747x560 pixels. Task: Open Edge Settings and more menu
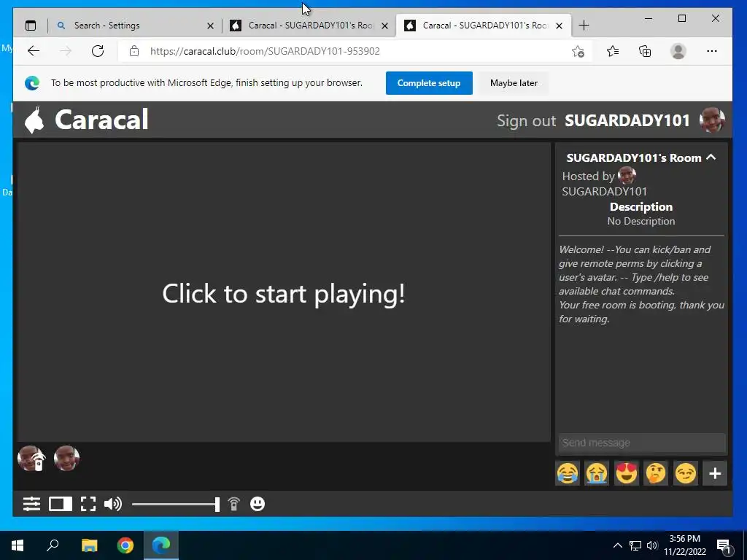(712, 51)
